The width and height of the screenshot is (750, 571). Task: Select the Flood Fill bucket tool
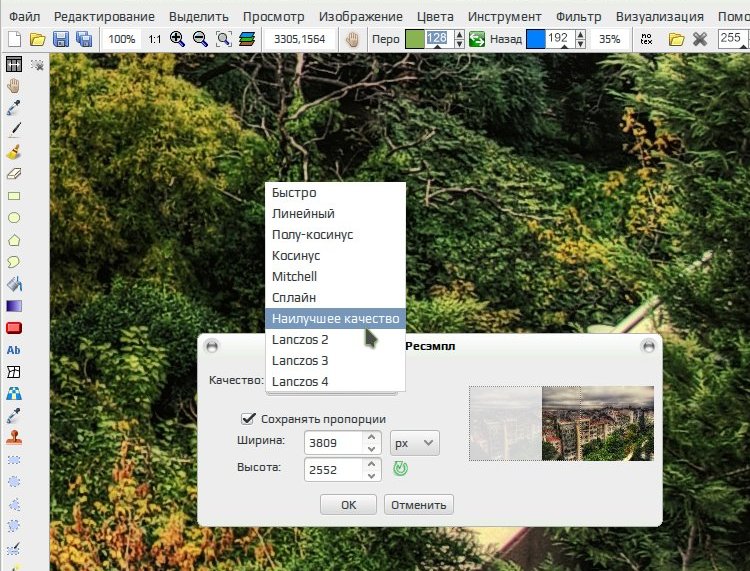click(14, 284)
